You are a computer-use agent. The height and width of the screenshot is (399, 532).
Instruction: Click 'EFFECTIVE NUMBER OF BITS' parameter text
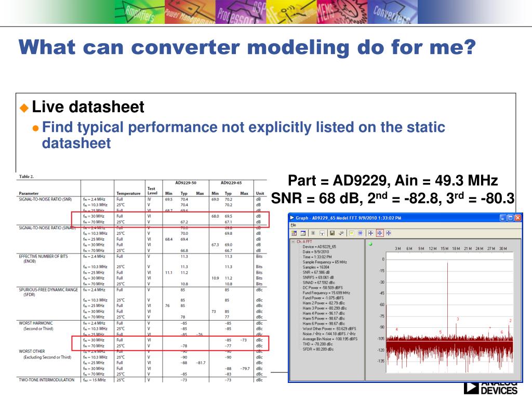click(43, 256)
